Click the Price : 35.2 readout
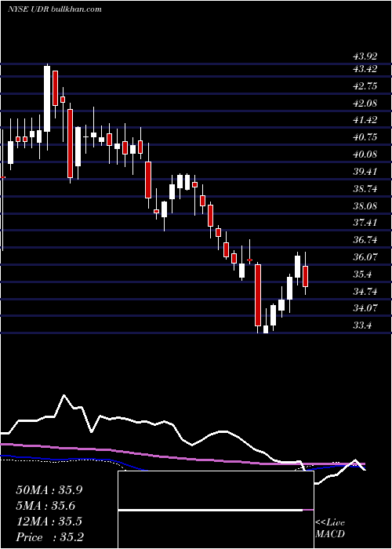This screenshot has width=392, height=549. pos(49,537)
